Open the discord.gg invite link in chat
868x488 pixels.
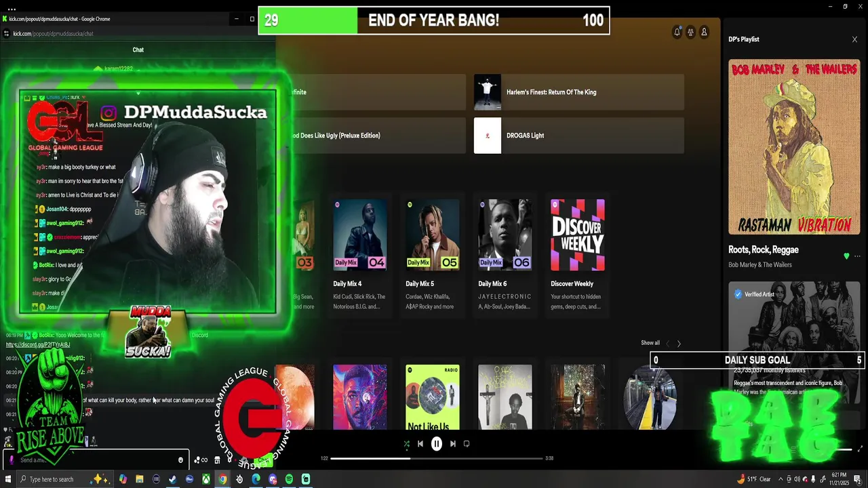coord(38,344)
